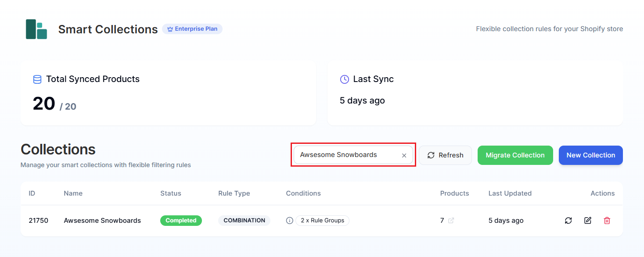This screenshot has height=257, width=644.
Task: Clear the search box using the x
Action: (x=404, y=155)
